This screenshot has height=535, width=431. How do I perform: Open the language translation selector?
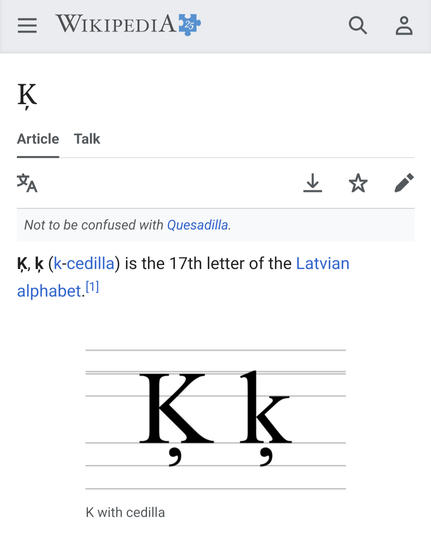point(27,183)
